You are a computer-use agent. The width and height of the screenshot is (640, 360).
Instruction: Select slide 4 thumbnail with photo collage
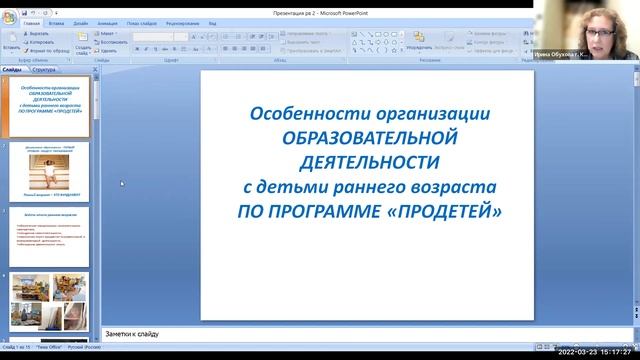[x=49, y=302]
